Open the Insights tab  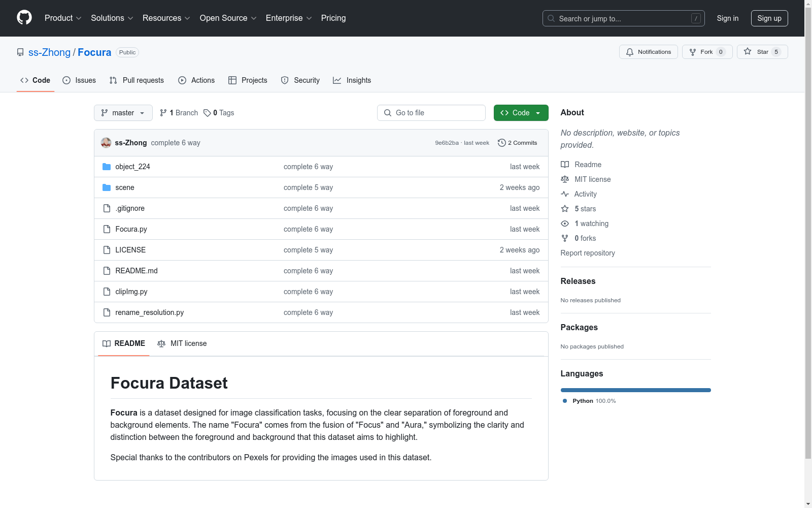pyautogui.click(x=352, y=80)
